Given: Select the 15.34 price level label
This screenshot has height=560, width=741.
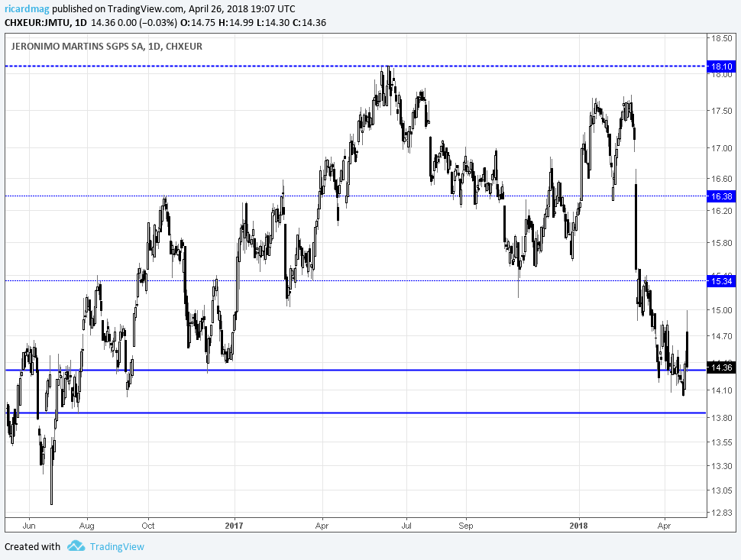Looking at the screenshot, I should pyautogui.click(x=722, y=281).
